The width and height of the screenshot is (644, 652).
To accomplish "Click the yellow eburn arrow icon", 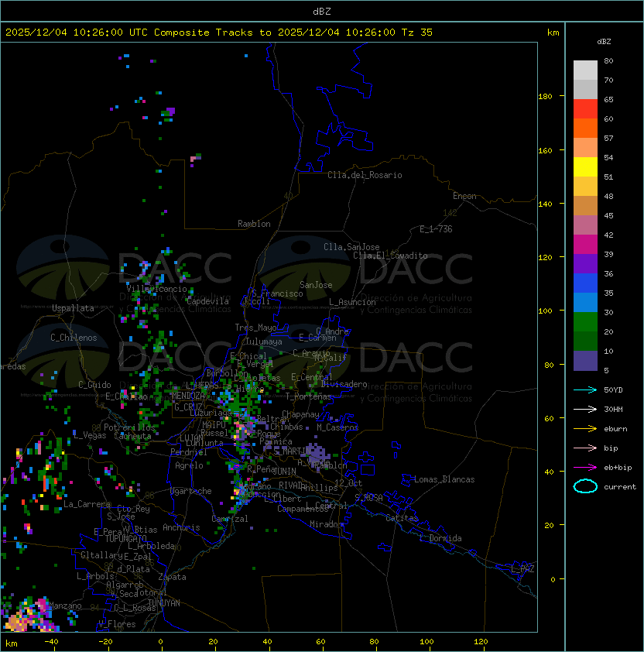I will 585,429.
